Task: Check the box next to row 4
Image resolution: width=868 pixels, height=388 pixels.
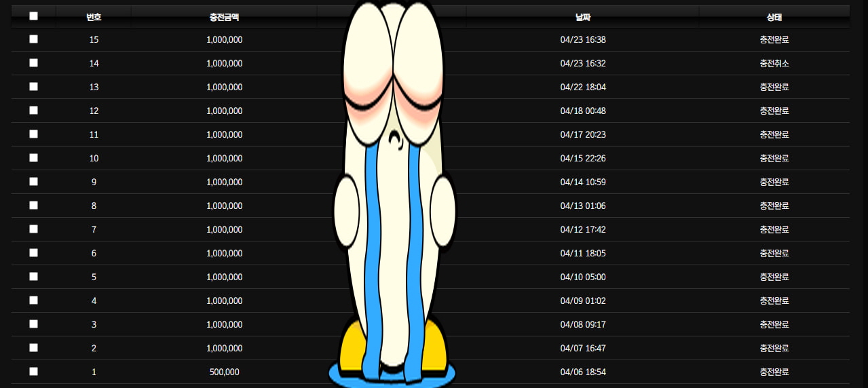Action: (34, 300)
